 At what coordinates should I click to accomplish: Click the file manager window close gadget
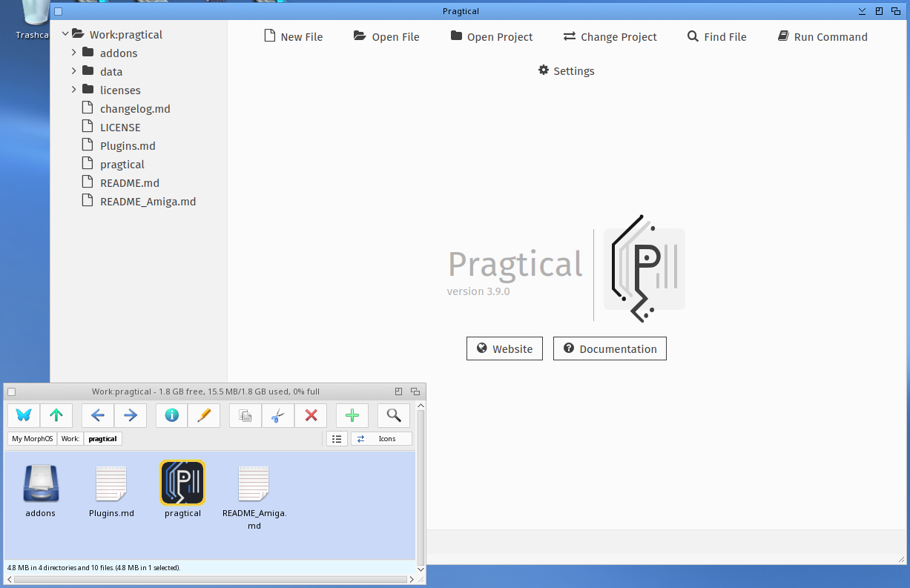pos(11,392)
